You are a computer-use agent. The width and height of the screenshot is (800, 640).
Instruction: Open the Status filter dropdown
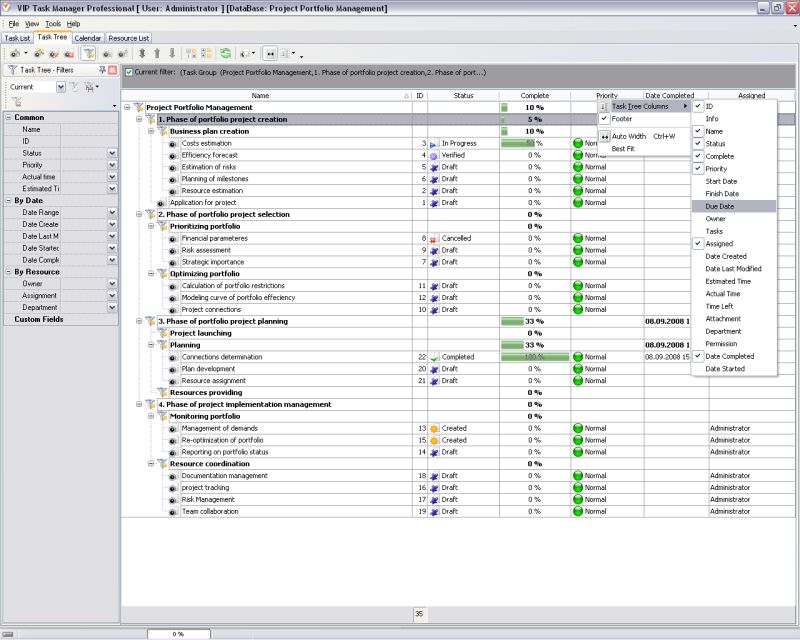tap(112, 153)
